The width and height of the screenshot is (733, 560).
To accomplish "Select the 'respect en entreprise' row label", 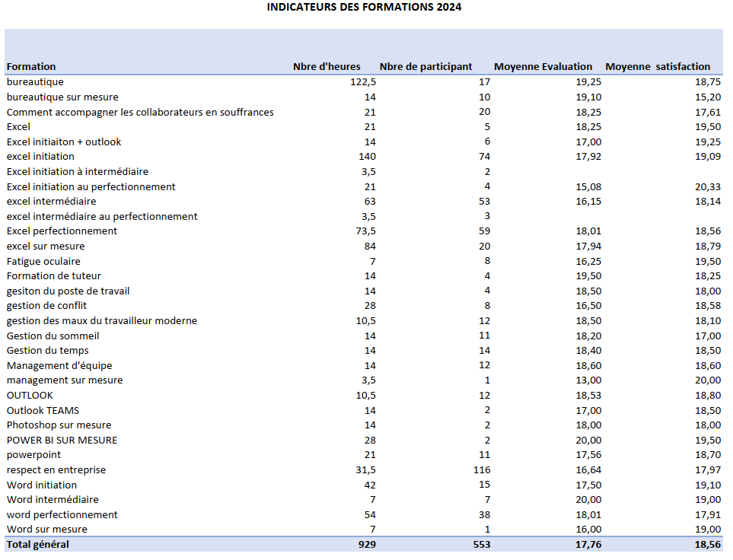I will click(x=56, y=470).
